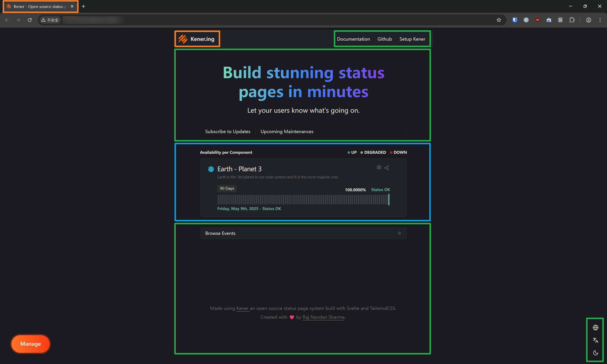Viewport: 607px width, 364px height.
Task: Open the 90 Days range dropdown
Action: [227, 188]
